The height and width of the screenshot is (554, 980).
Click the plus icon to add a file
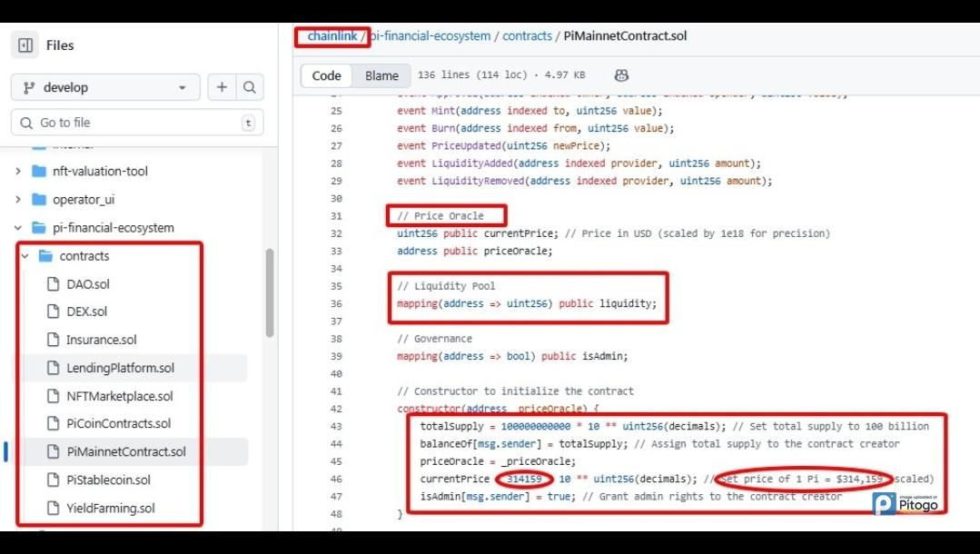222,87
